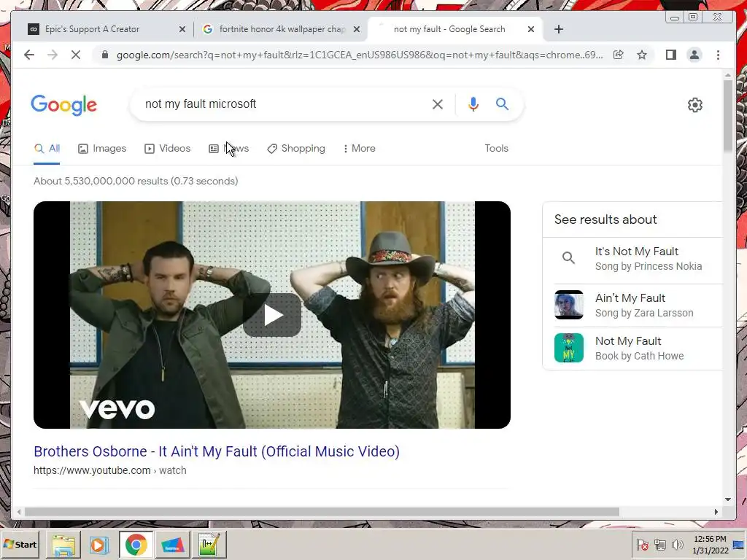
Task: Open the Chrome profile menu
Action: pyautogui.click(x=694, y=55)
